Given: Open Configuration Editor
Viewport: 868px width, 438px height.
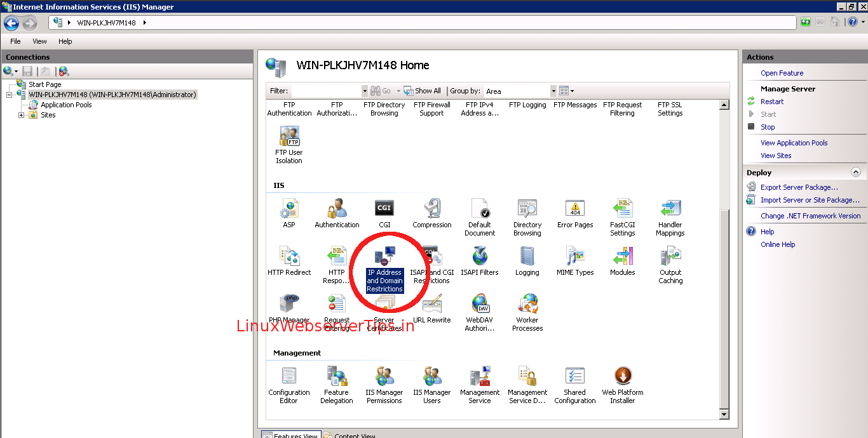Looking at the screenshot, I should 289,385.
